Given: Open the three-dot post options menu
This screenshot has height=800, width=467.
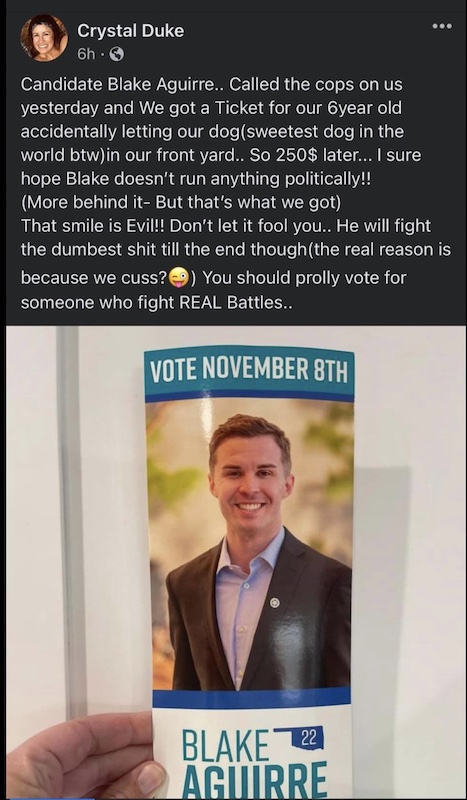Looking at the screenshot, I should [441, 27].
